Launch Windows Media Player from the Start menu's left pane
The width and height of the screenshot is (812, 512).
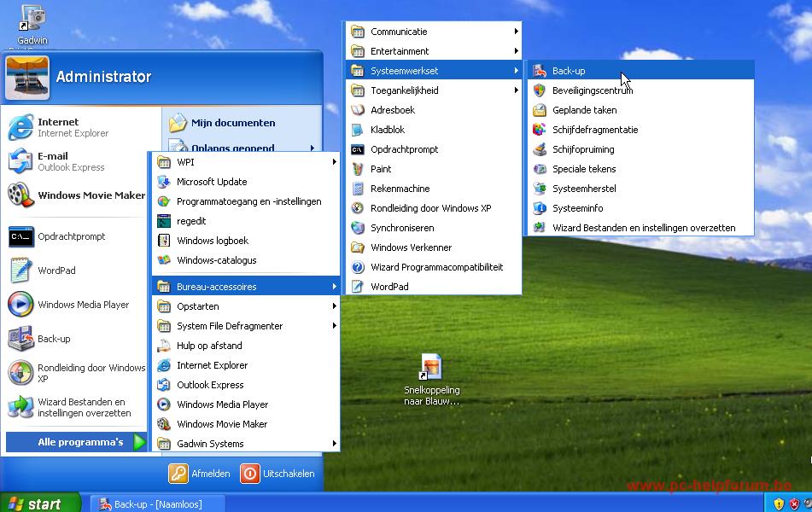click(75, 305)
